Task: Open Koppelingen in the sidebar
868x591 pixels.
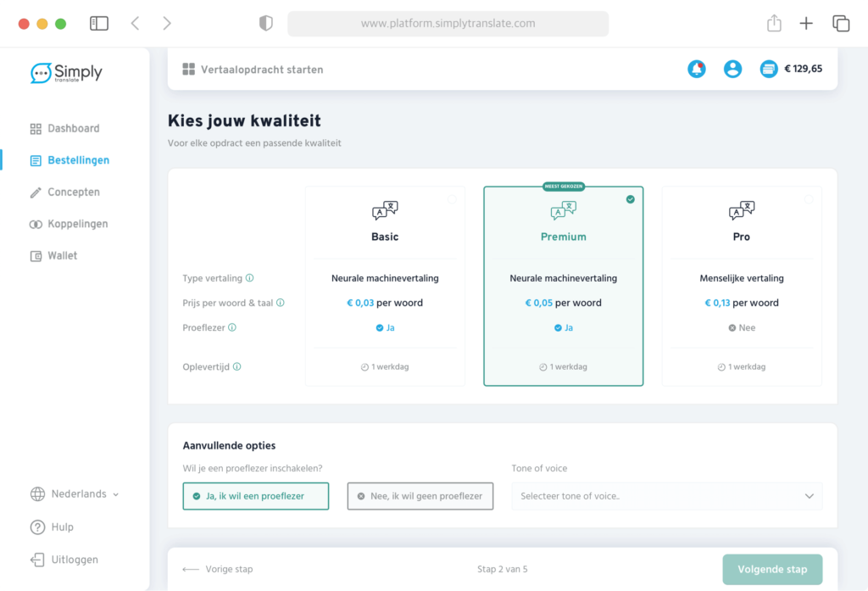Action: click(77, 224)
